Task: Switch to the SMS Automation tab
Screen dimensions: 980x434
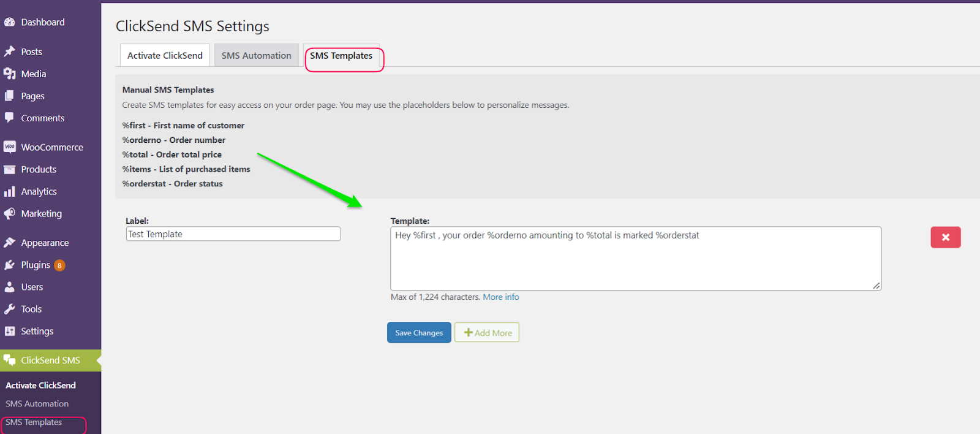Action: (x=256, y=55)
